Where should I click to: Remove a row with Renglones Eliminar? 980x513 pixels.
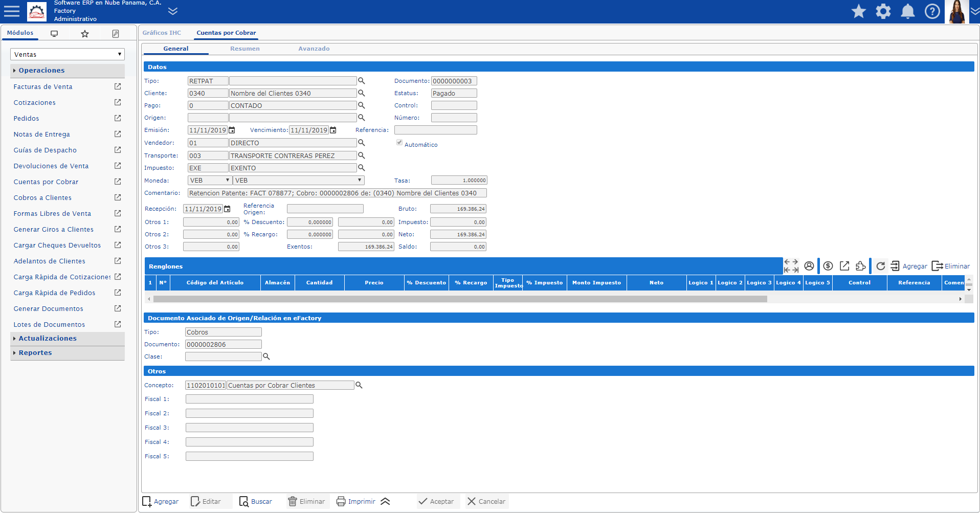pos(951,266)
